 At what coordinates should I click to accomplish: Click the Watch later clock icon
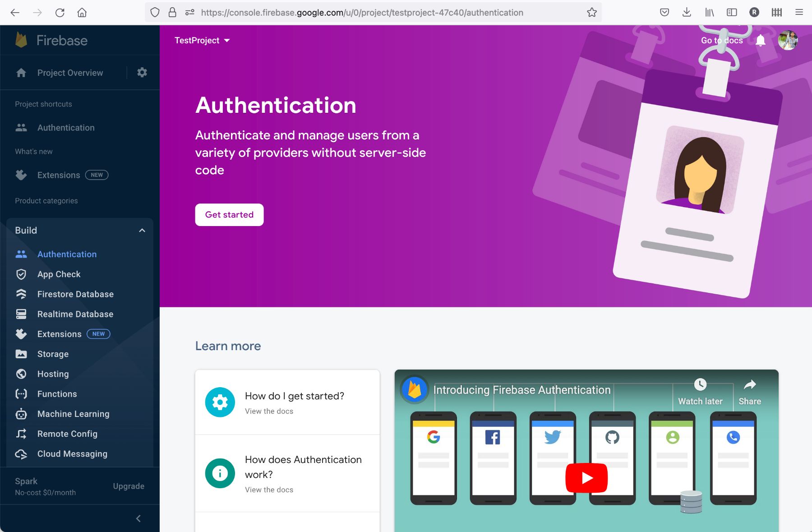pos(700,385)
